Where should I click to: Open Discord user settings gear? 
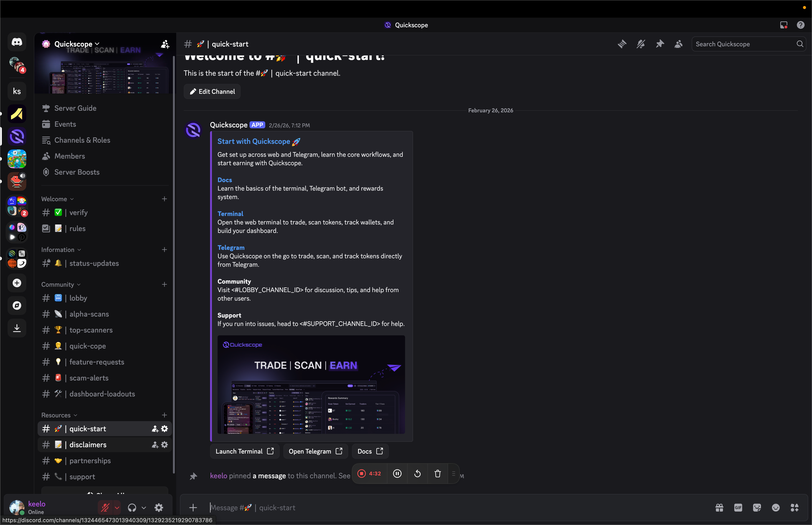click(158, 507)
